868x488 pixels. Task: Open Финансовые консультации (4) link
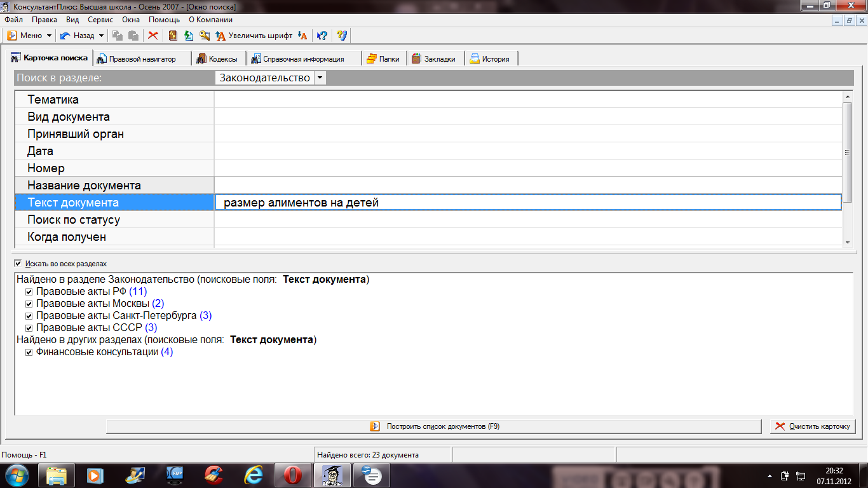(x=104, y=352)
